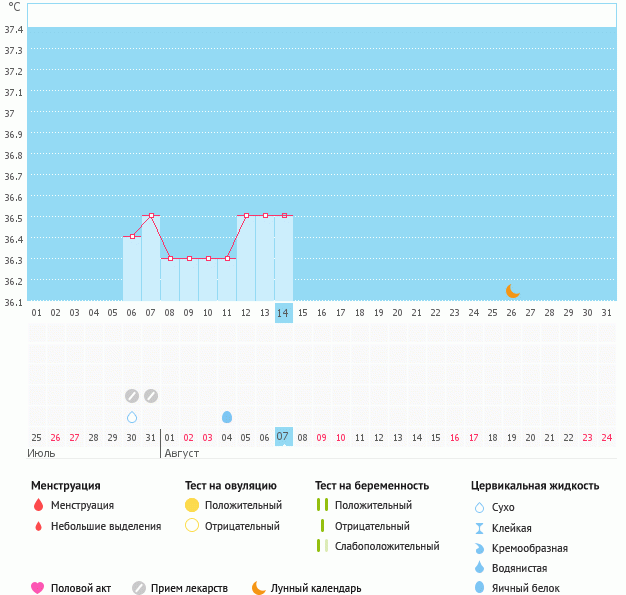Click the moon icon on cycle day 26

pyautogui.click(x=512, y=291)
